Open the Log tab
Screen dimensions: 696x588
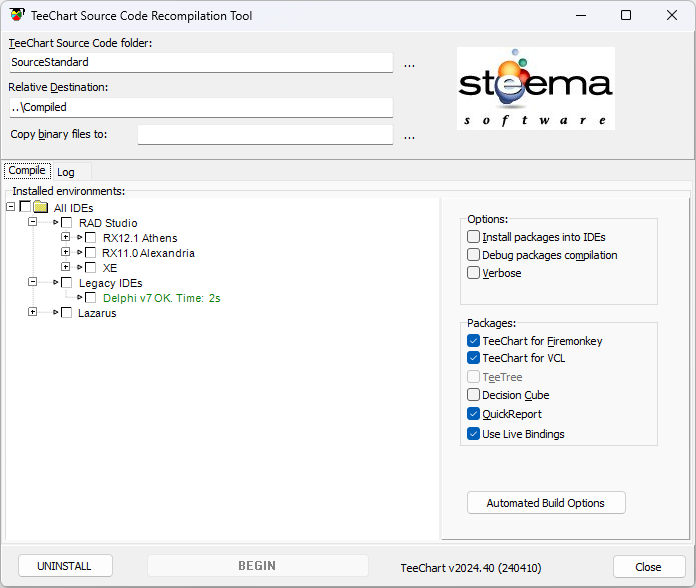click(x=66, y=172)
